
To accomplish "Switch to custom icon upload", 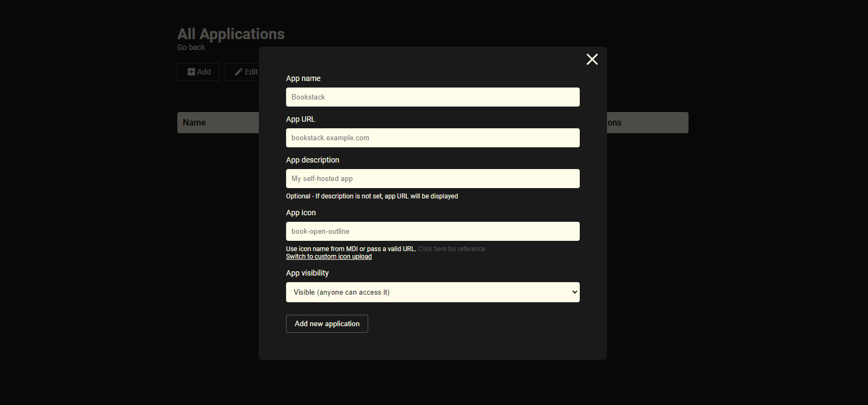I will [329, 257].
